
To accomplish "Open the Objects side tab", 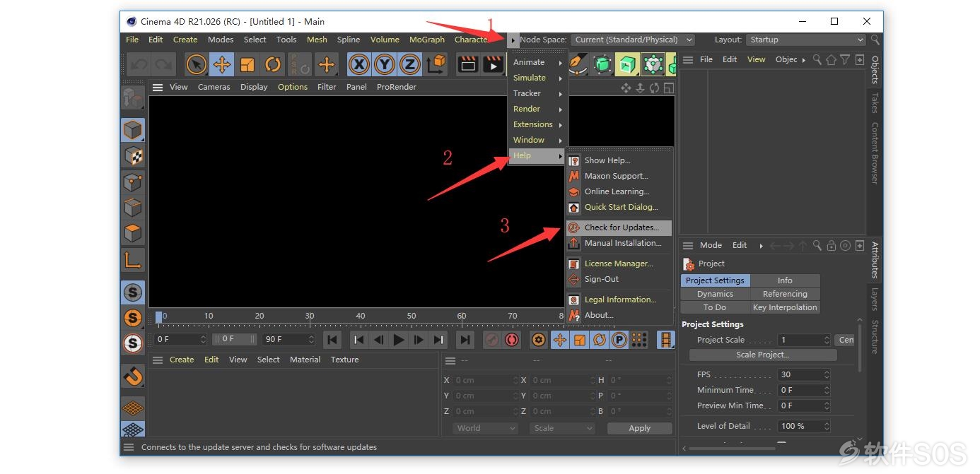I will coord(875,69).
